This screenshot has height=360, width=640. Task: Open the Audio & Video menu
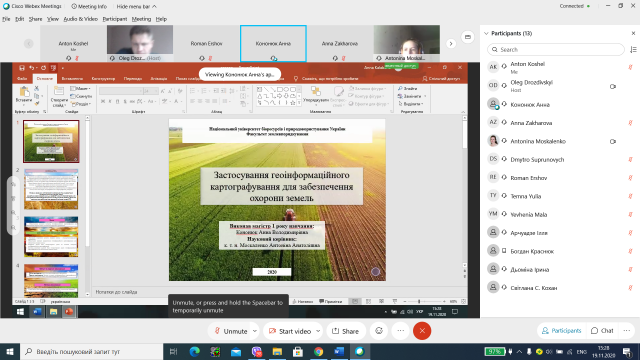click(x=81, y=19)
